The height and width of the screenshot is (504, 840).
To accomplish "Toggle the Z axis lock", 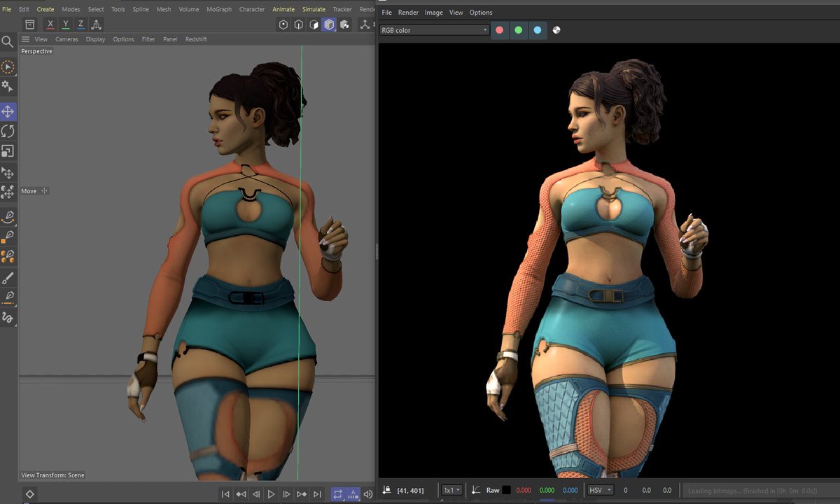I will click(81, 24).
